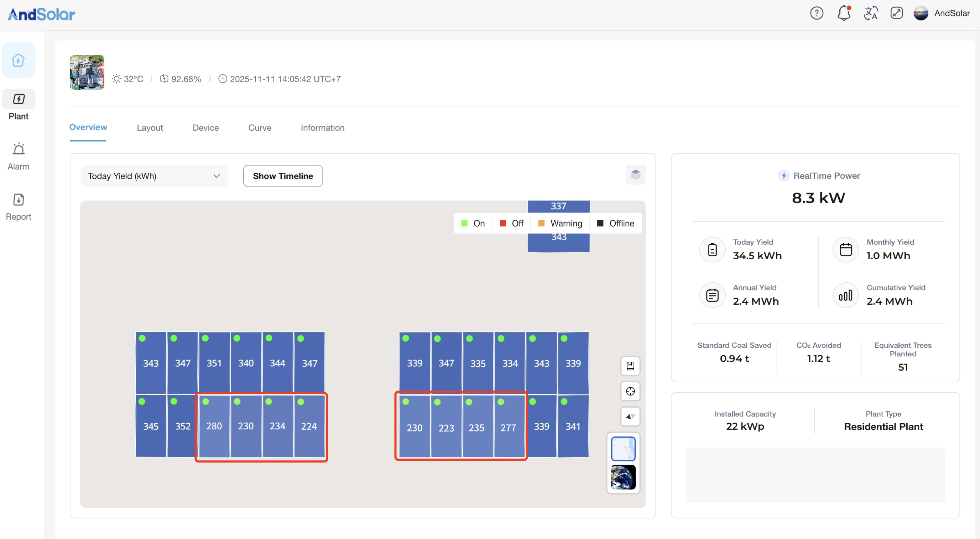The width and height of the screenshot is (980, 539).
Task: Switch to the Curve tab
Action: point(260,128)
